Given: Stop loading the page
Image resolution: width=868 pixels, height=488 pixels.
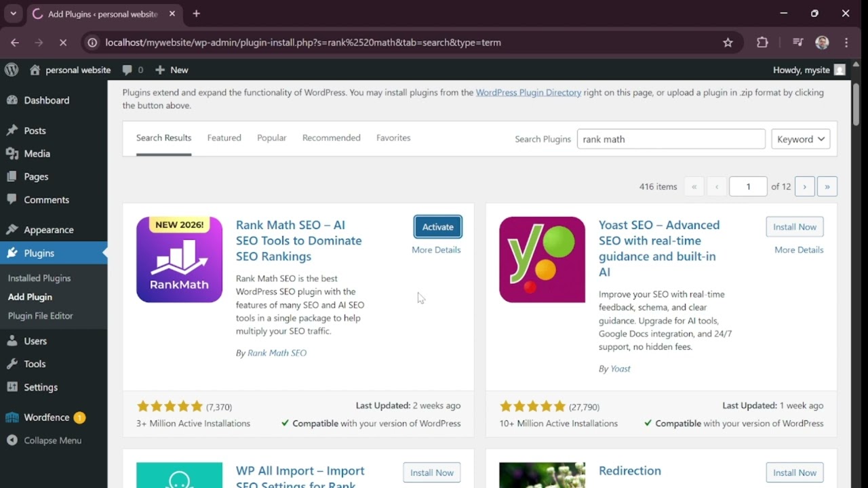Looking at the screenshot, I should click(62, 43).
